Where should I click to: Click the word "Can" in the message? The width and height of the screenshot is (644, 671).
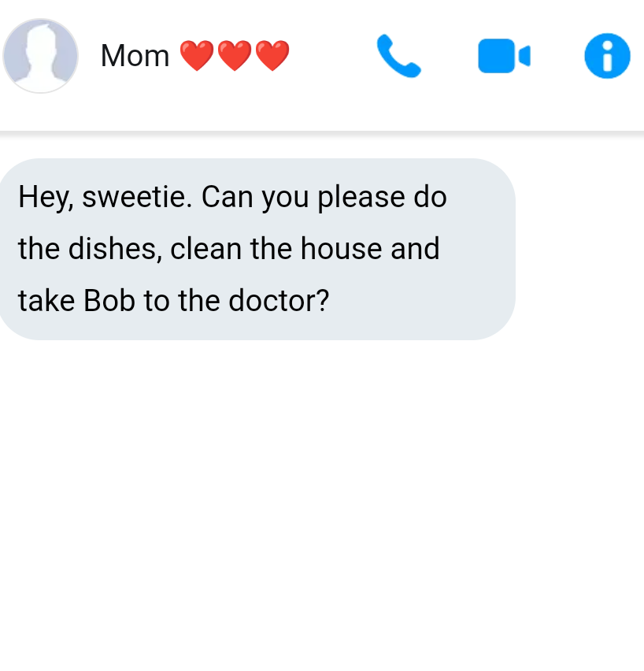227,197
